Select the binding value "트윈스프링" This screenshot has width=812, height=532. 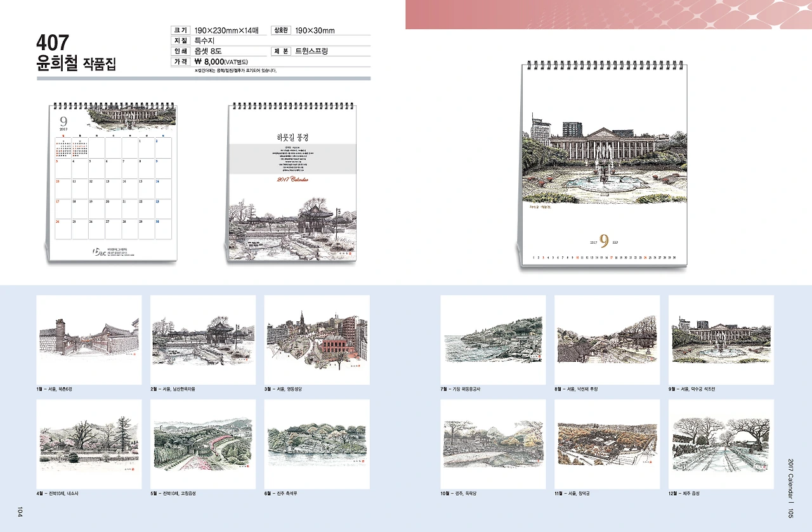[x=311, y=51]
